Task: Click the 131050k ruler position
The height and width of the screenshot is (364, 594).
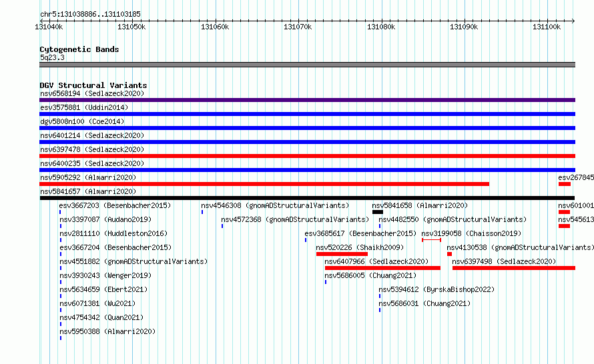Action: [131, 27]
